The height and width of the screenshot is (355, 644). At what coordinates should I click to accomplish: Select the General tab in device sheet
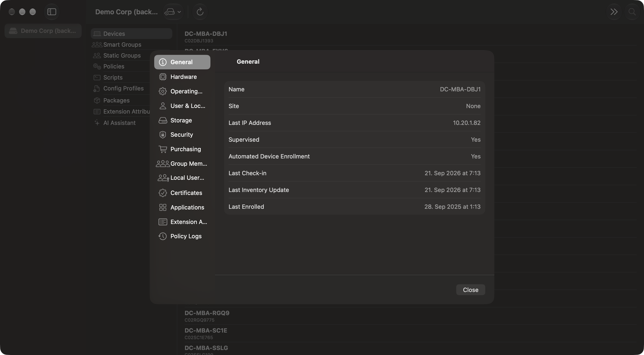(x=182, y=62)
